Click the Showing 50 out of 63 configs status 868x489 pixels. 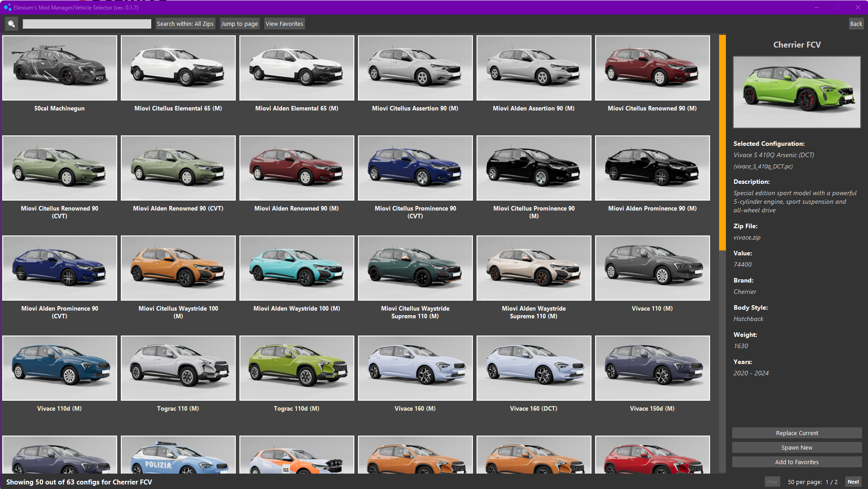point(79,482)
